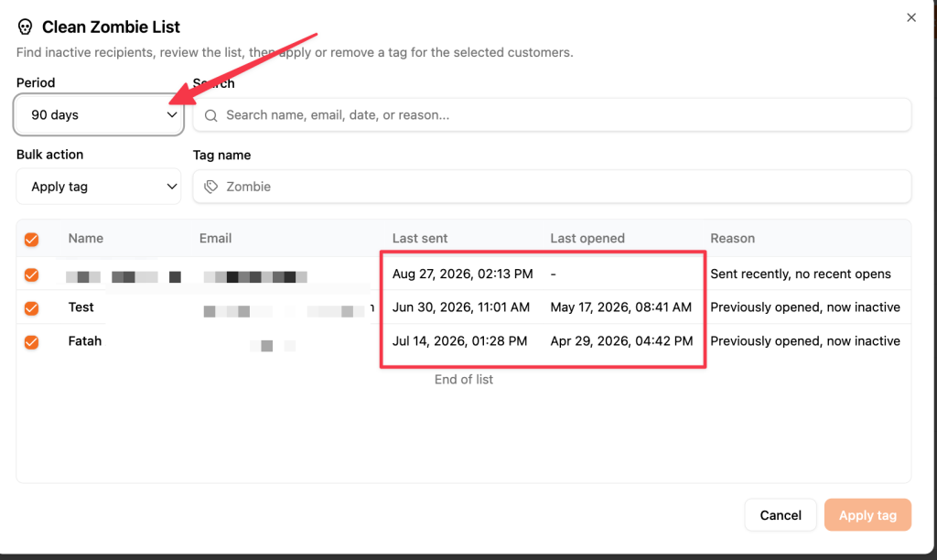Image resolution: width=937 pixels, height=560 pixels.
Task: Click the Name column header
Action: (85, 239)
